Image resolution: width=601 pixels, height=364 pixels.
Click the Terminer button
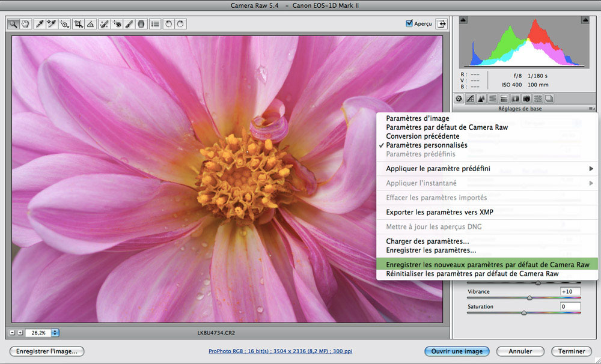click(x=572, y=351)
